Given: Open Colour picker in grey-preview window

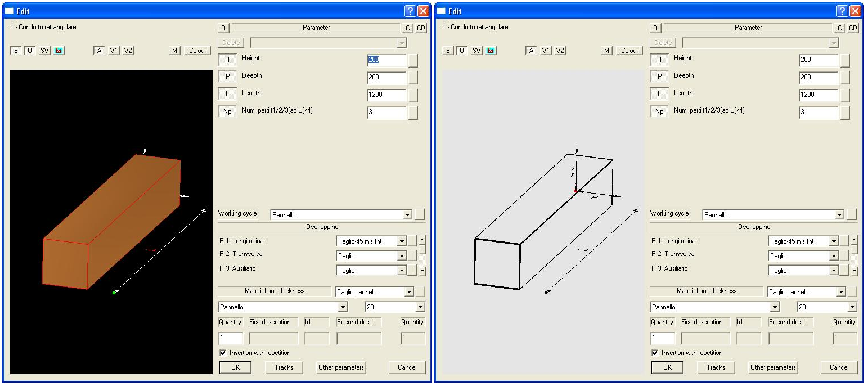Looking at the screenshot, I should tap(629, 51).
